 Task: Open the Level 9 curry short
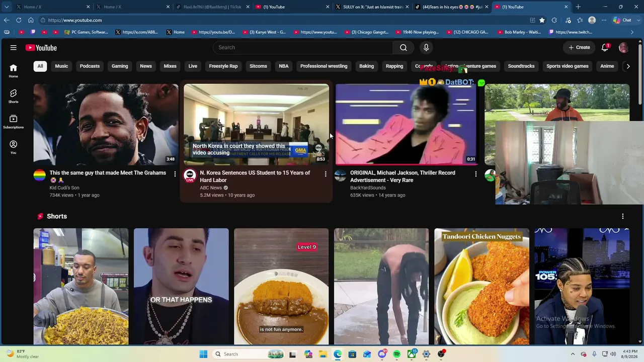281,287
